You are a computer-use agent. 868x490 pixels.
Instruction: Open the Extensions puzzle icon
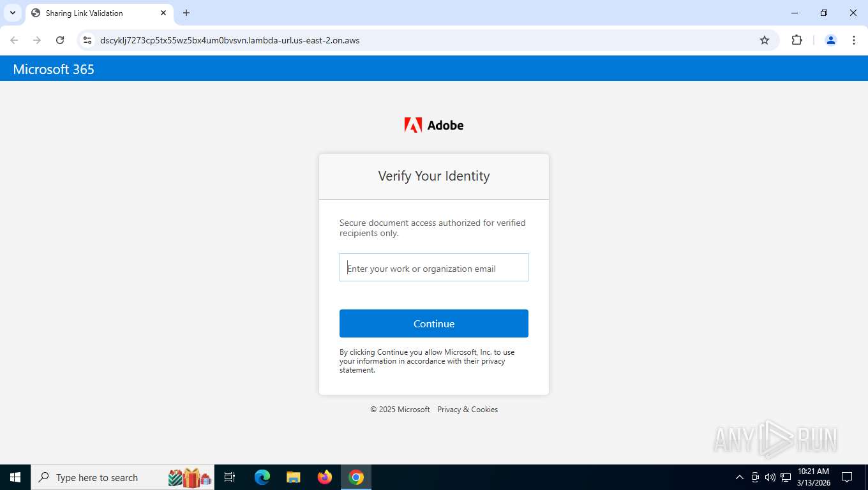(x=797, y=40)
